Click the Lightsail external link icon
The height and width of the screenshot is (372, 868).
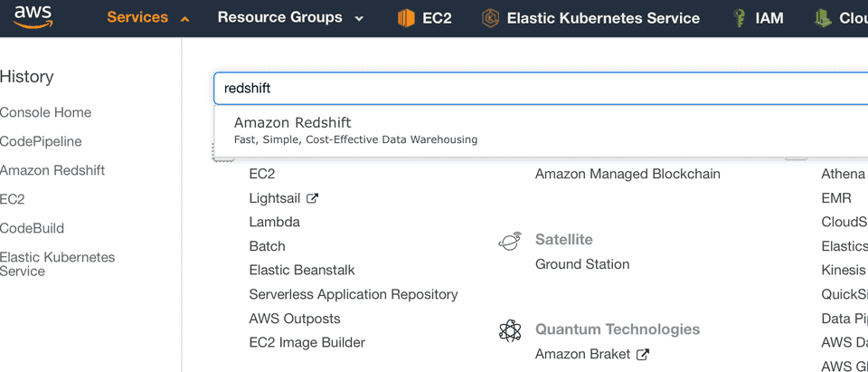tap(312, 198)
